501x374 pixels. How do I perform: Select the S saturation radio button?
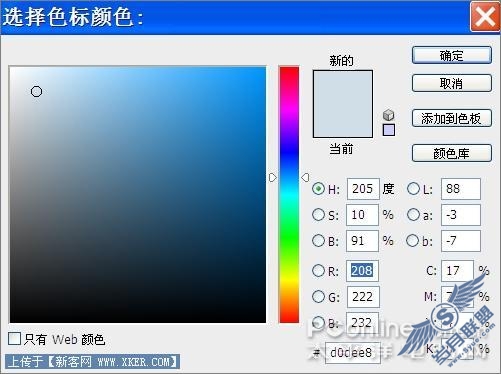(x=318, y=215)
